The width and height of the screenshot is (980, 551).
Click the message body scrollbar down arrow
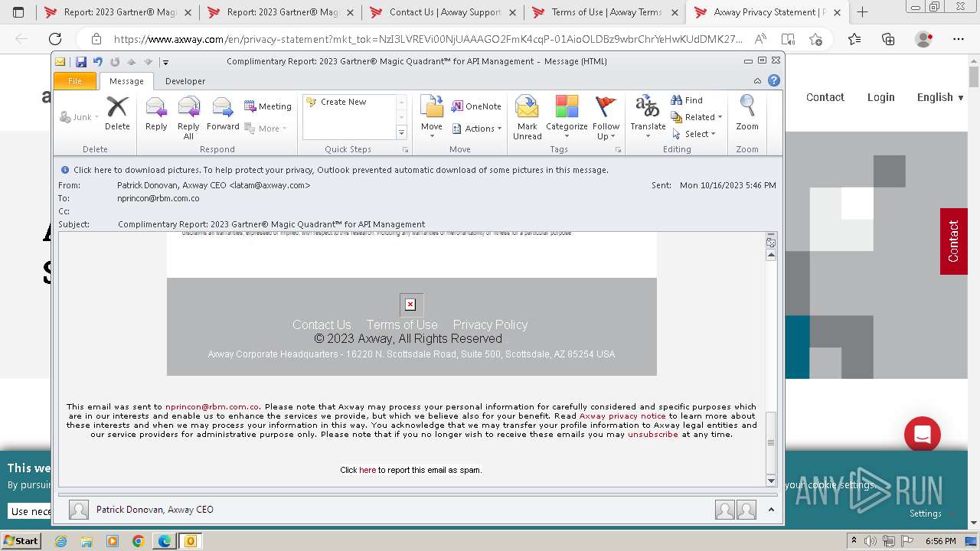tap(771, 481)
